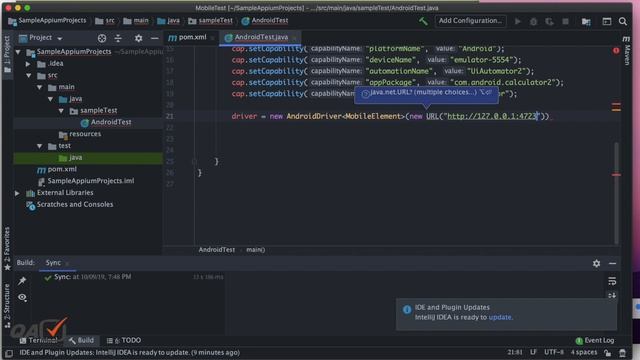Hide the Project panel with minus icon
The height and width of the screenshot is (360, 640).
point(154,38)
